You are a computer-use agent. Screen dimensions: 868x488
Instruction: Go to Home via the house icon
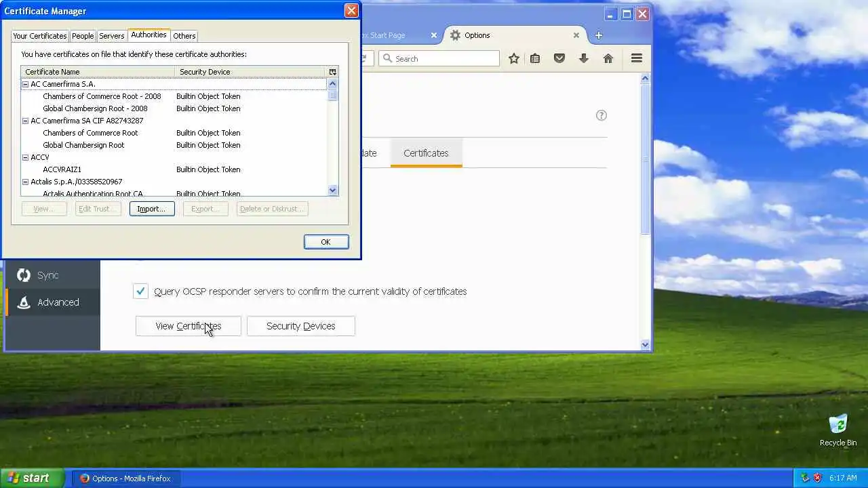(608, 58)
